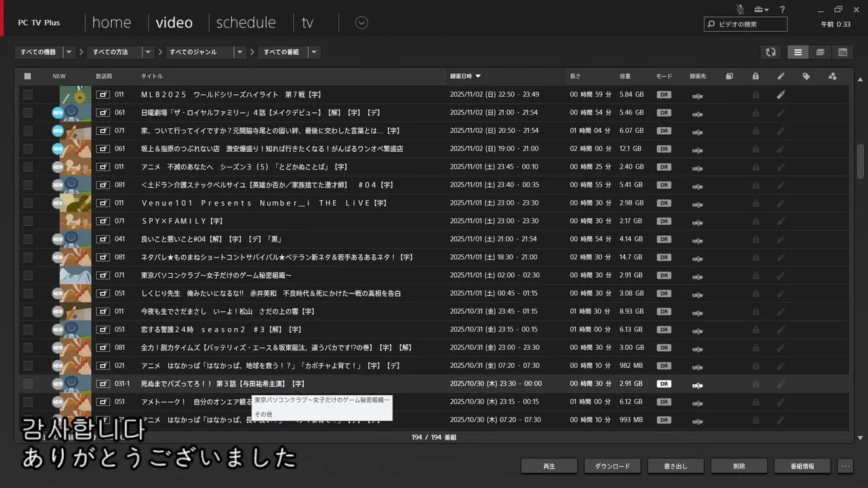Switch to the thumbnail table view icon
The image size is (868, 488).
842,52
